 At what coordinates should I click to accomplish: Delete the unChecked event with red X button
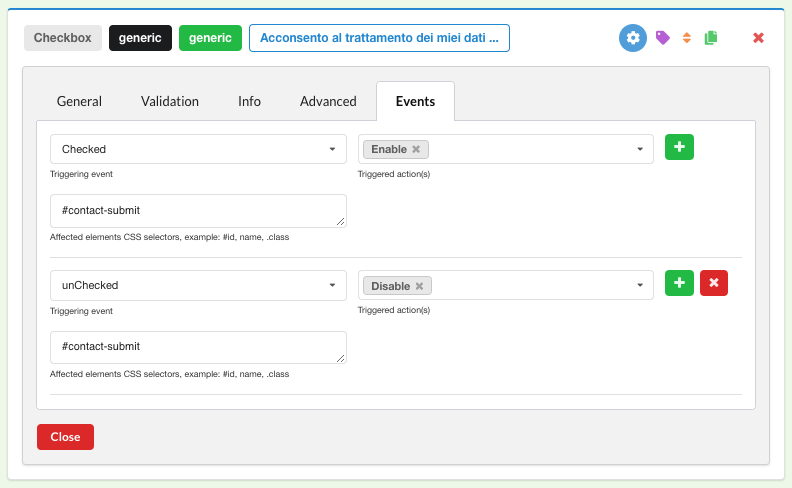tap(714, 283)
